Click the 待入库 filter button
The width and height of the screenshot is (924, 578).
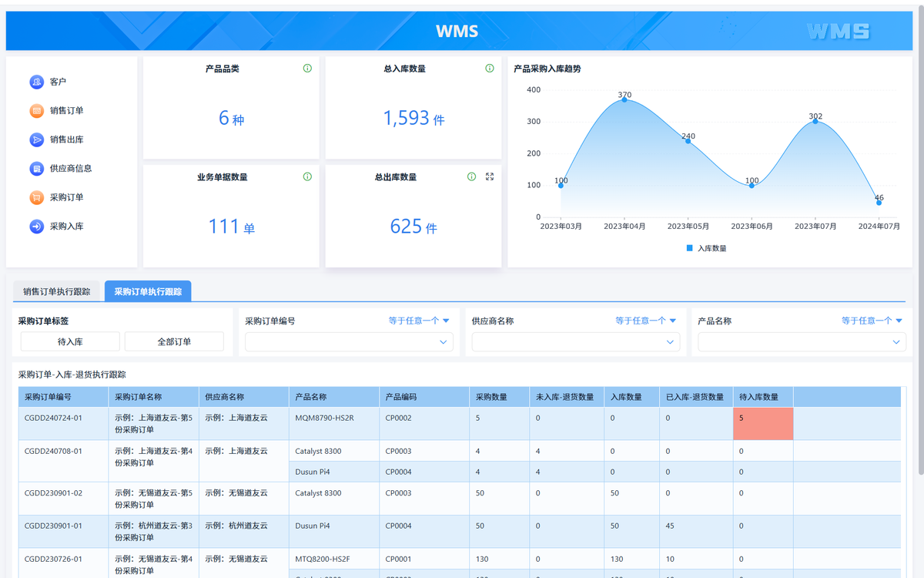(70, 341)
